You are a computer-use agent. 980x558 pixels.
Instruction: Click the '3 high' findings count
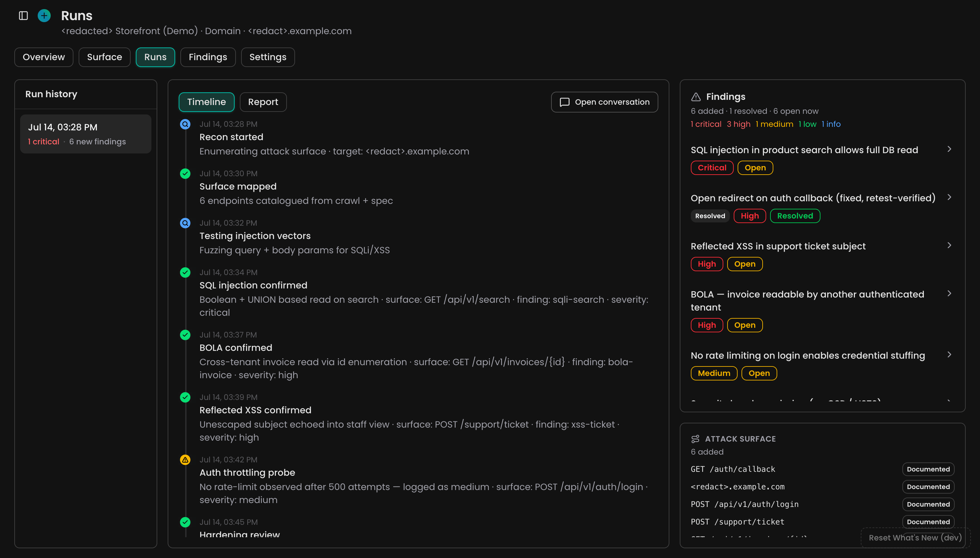coord(739,125)
